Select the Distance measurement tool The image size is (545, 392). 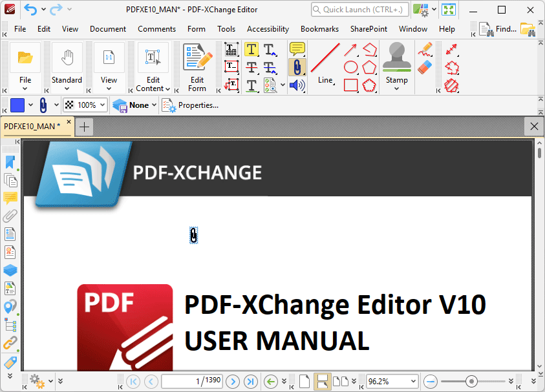click(x=451, y=49)
